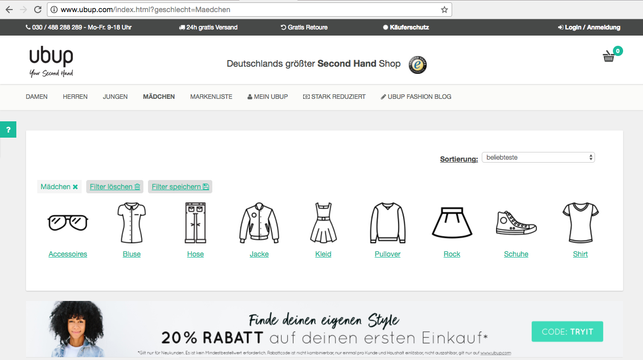
Task: Open the Pullover category link
Action: coord(388,254)
